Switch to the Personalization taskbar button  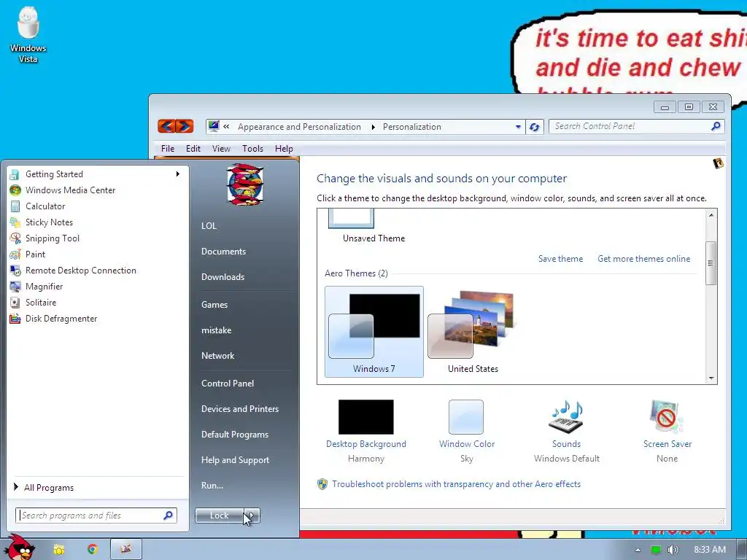tap(125, 549)
